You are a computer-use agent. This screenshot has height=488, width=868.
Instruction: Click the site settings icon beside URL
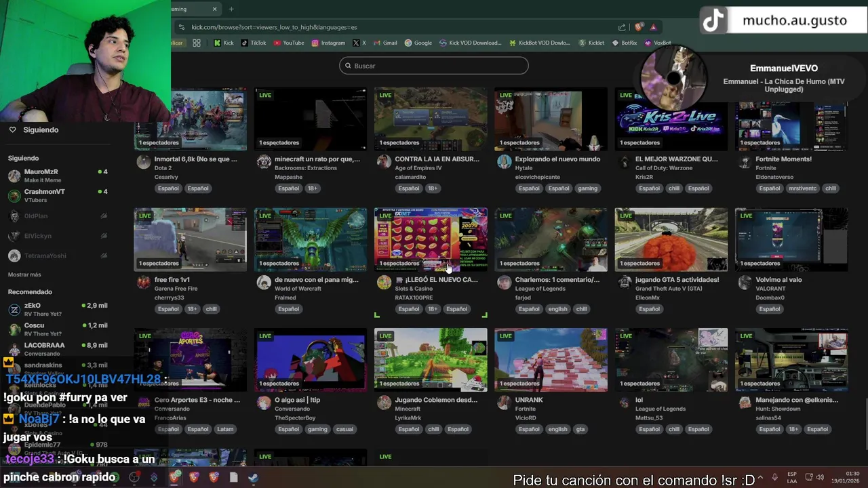point(180,27)
